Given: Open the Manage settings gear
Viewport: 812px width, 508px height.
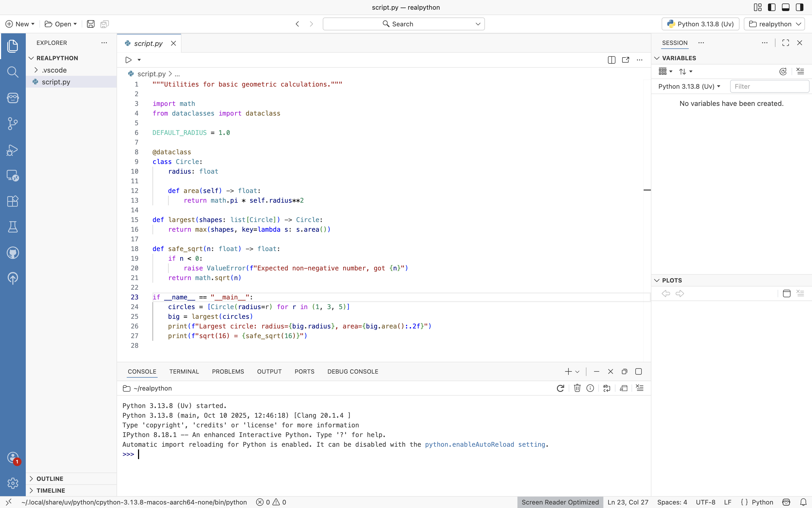Looking at the screenshot, I should click(x=13, y=483).
